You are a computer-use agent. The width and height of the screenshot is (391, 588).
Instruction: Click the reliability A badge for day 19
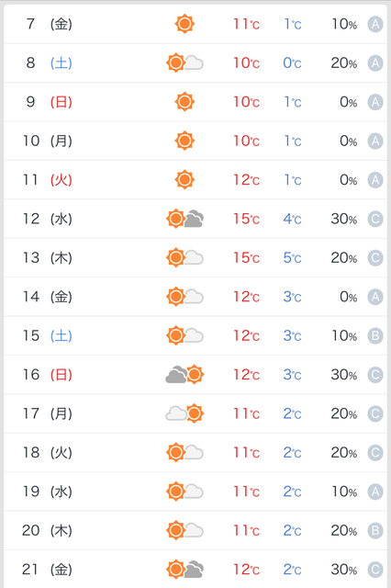point(374,492)
